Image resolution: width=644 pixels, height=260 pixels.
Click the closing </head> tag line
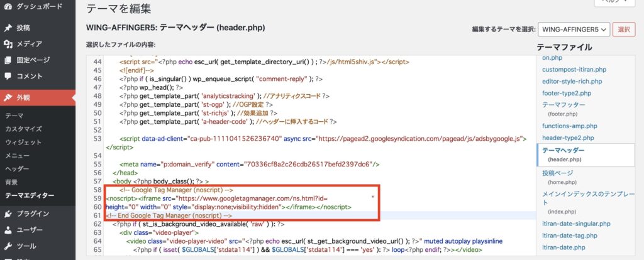pyautogui.click(x=125, y=173)
